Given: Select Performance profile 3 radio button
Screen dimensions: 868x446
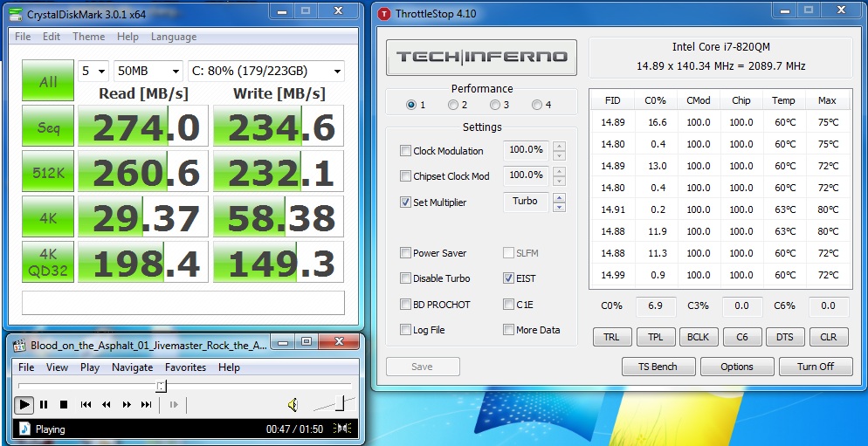Looking at the screenshot, I should (x=494, y=105).
